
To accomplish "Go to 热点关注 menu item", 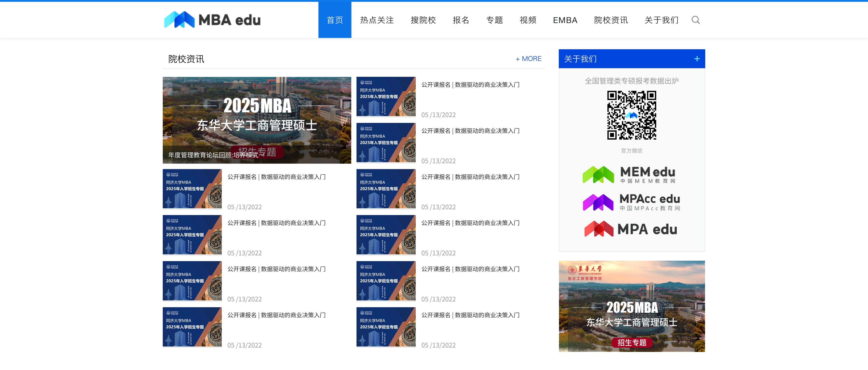I will click(377, 20).
